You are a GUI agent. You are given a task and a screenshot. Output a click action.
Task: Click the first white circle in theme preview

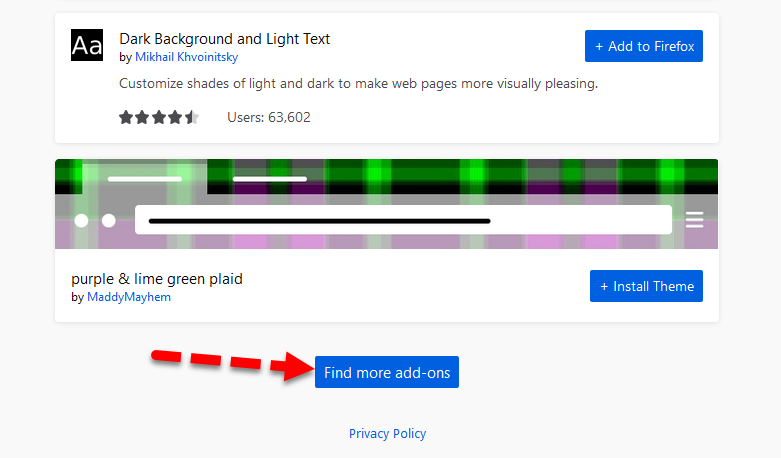[81, 220]
